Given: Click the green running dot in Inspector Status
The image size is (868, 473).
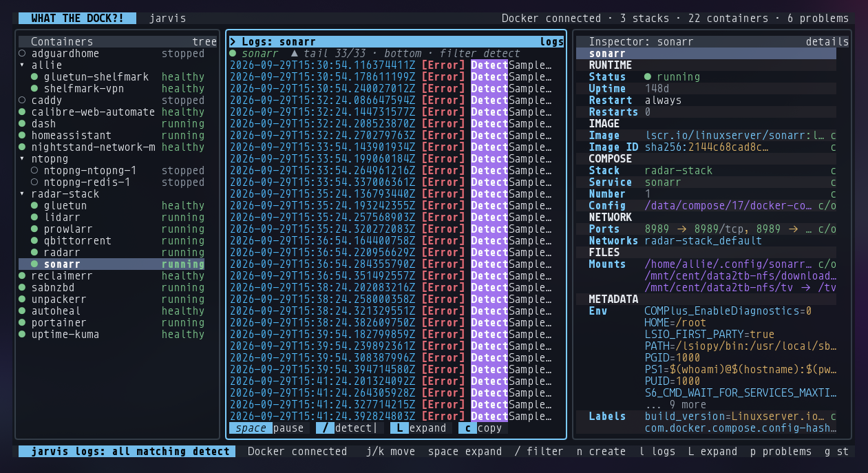Looking at the screenshot, I should point(648,77).
